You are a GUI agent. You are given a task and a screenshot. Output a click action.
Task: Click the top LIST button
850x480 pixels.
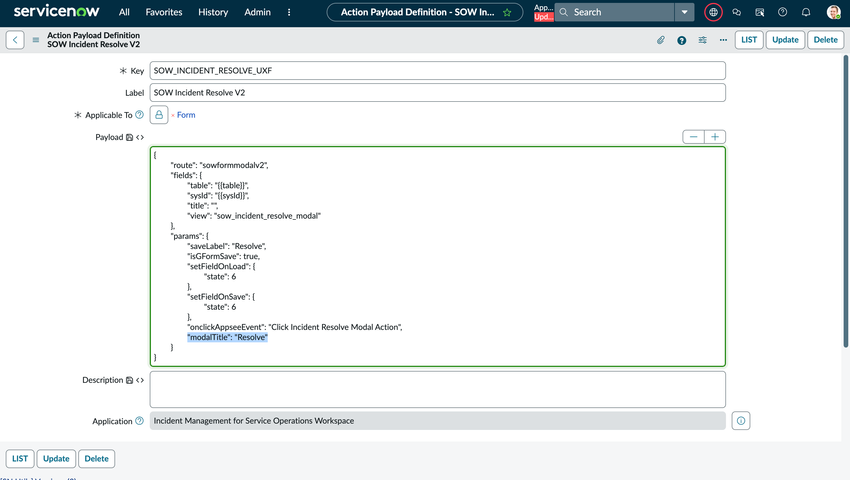(749, 40)
